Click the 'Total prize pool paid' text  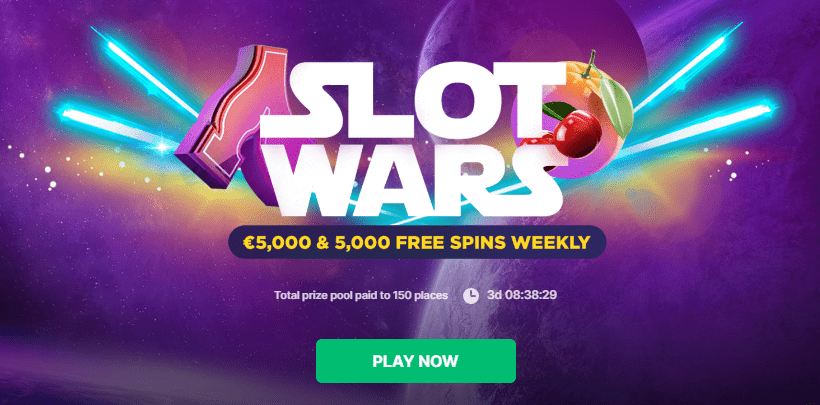point(361,295)
